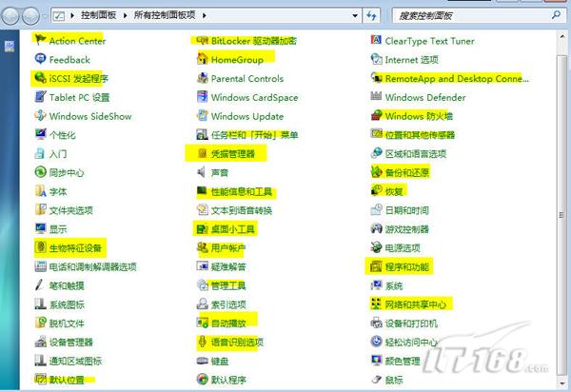This screenshot has width=571, height=392.
Task: Open the address bar history dropdown arrow
Action: (x=355, y=15)
